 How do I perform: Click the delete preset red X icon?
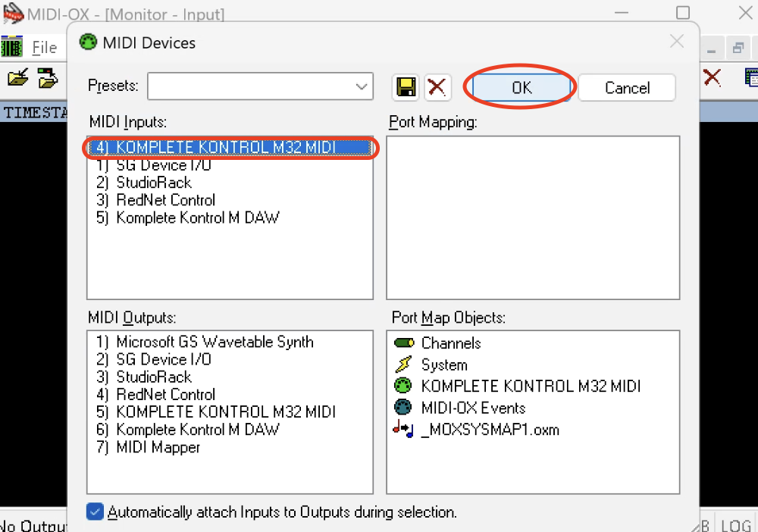point(437,87)
